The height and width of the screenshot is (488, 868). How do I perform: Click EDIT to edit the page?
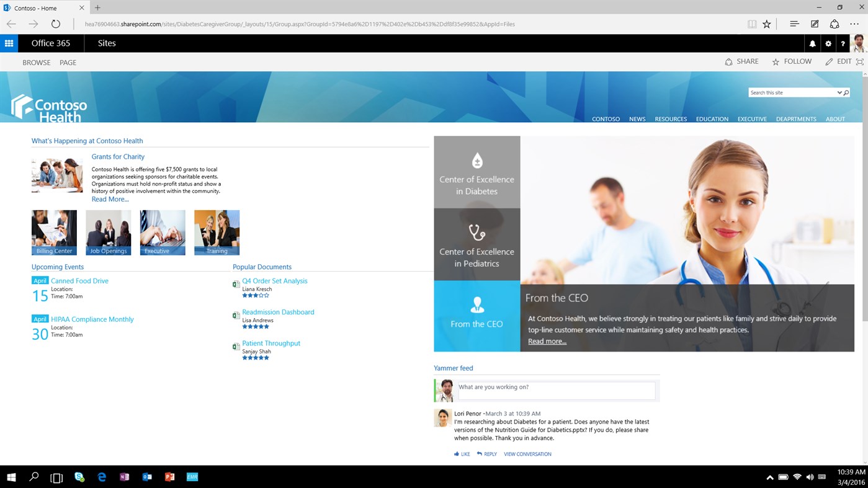coord(838,61)
